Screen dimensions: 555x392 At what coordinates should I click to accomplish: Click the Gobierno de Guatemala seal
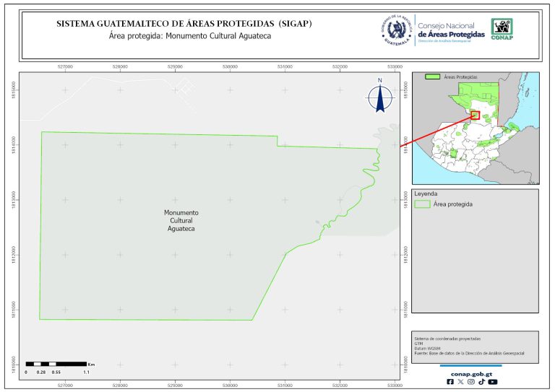click(x=396, y=30)
